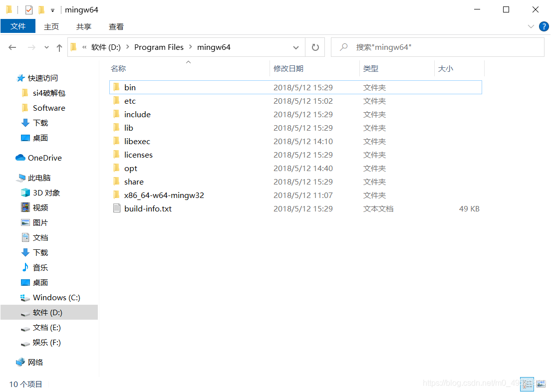
Task: Select the OneDrive sidebar entry
Action: tap(43, 158)
